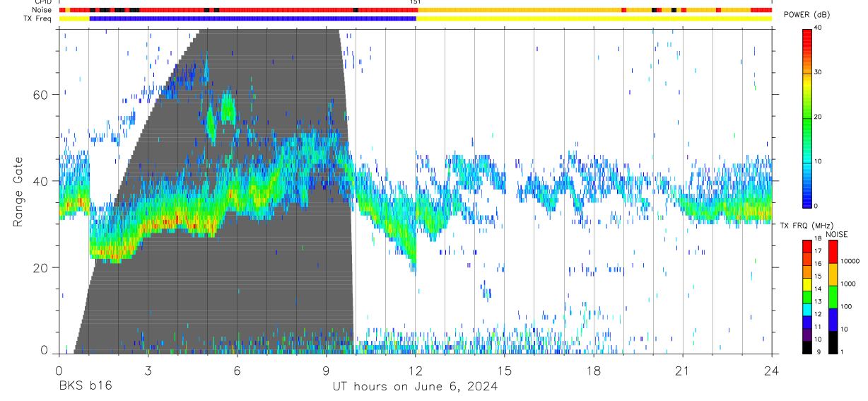Click the red top of the power color bar
This screenshot has width=868, height=401.
pyautogui.click(x=807, y=35)
